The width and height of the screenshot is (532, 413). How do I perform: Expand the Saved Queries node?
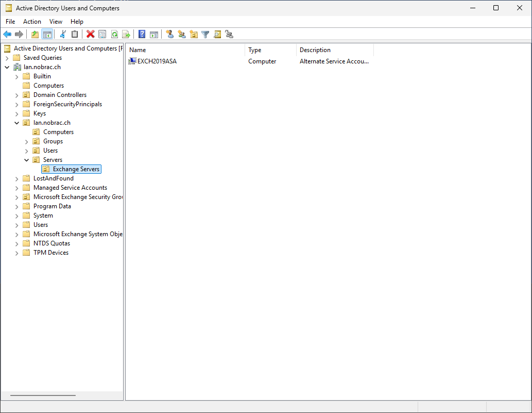[x=7, y=58]
